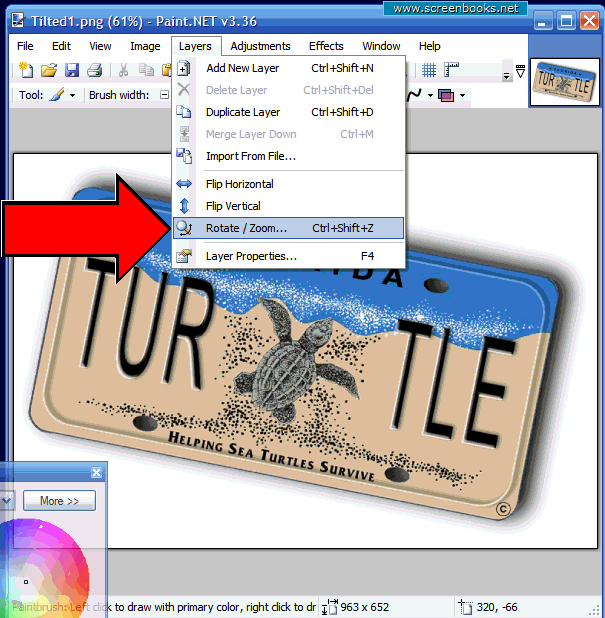Choose Rotate / Zoom...

pos(289,228)
